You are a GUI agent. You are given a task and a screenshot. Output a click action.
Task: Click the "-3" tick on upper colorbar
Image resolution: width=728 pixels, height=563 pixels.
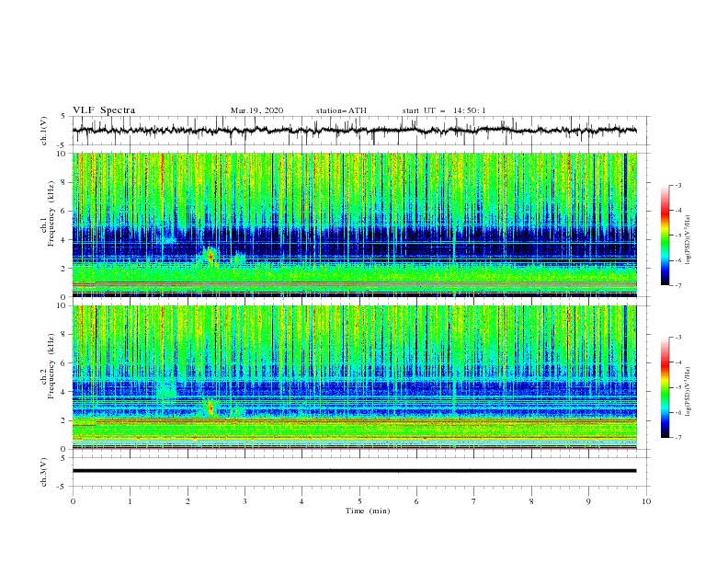point(678,185)
